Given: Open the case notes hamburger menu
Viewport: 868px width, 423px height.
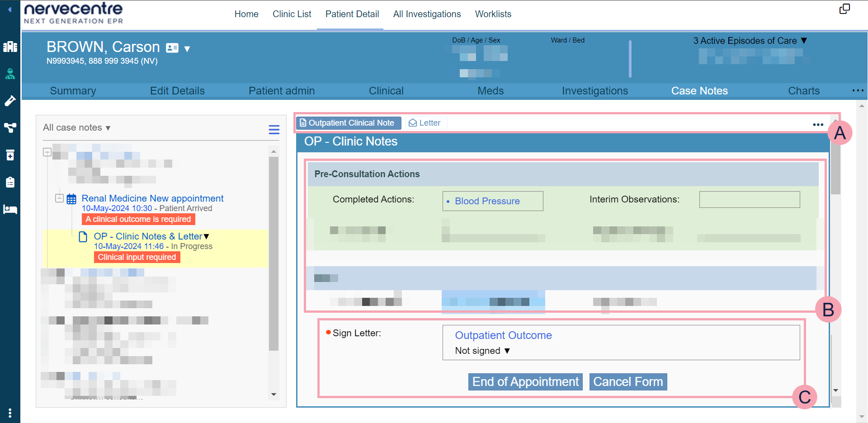Looking at the screenshot, I should pos(274,130).
